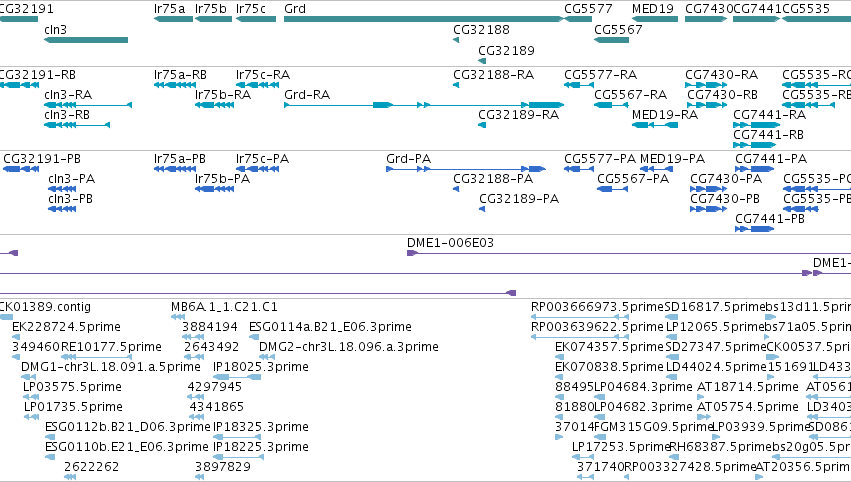Select the Grd-RA transcript label
Screen dimensions: 851x482
307,94
